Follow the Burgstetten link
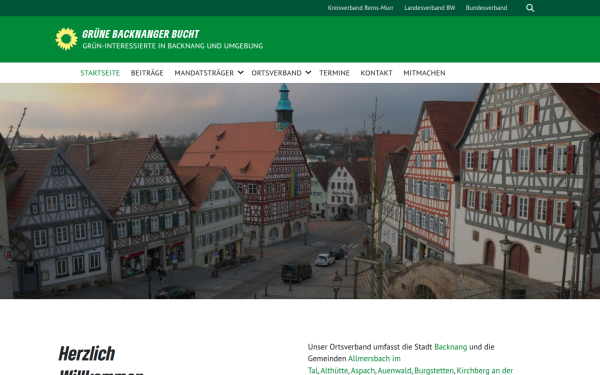 coord(434,370)
